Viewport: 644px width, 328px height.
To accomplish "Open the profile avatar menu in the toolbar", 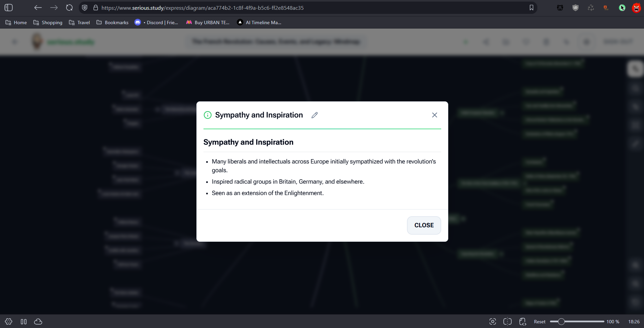I will click(x=636, y=7).
